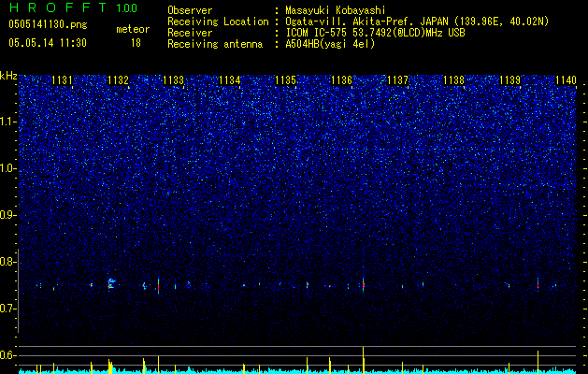Screen dimensions: 588x374
Task: Click the yellow intensity spike near 1139
Action: [538, 362]
